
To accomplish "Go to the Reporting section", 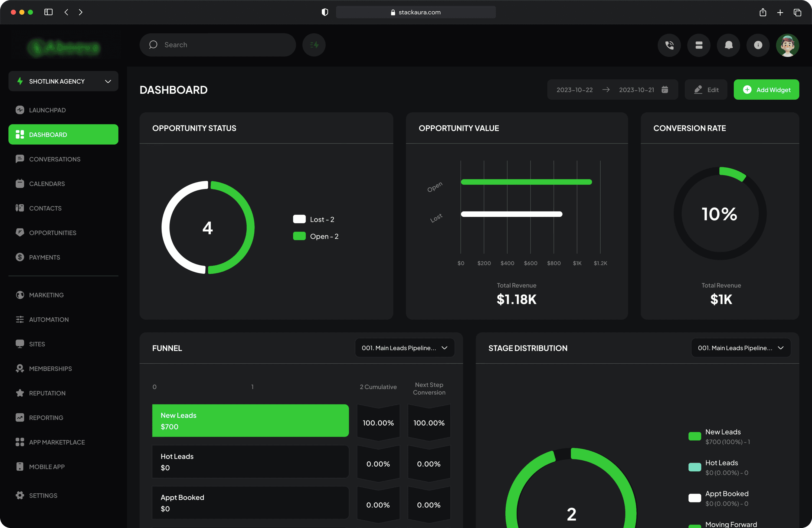I will (46, 418).
